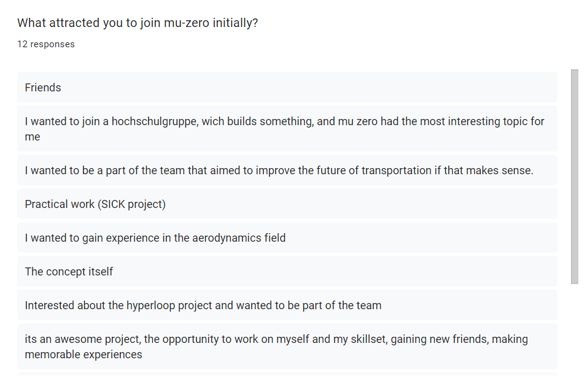Screen dimensions: 587x392
Task: Click the '12 responses' count text
Action: [x=46, y=44]
